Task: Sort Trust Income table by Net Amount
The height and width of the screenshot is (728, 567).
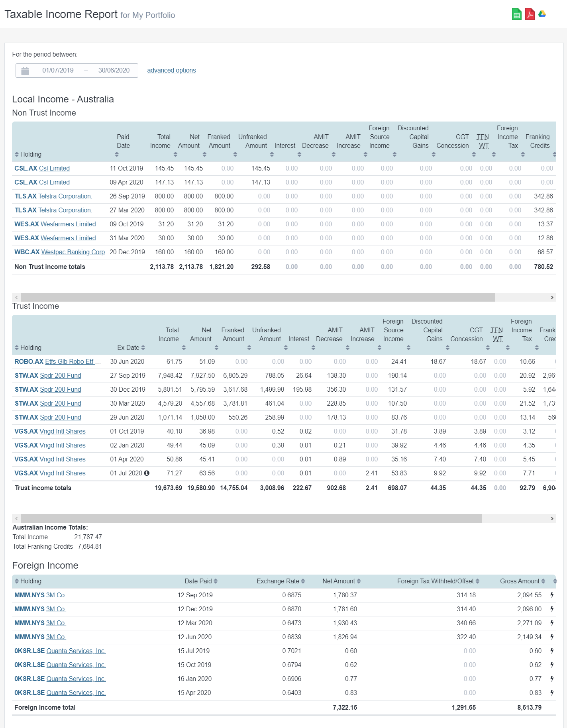Action: tap(216, 348)
